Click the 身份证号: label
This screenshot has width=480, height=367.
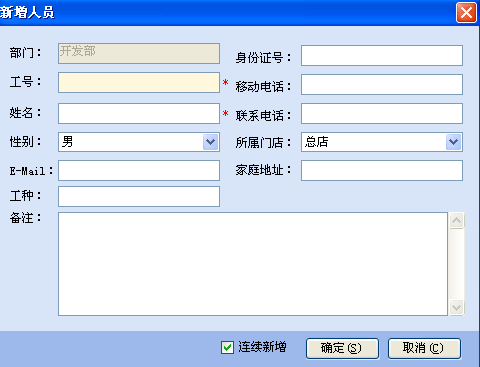263,58
